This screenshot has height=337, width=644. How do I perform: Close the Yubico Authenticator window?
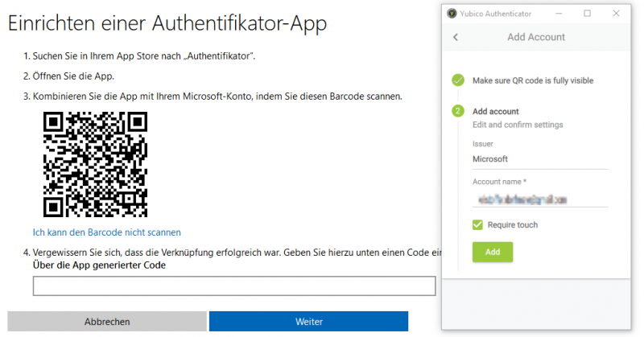[615, 14]
